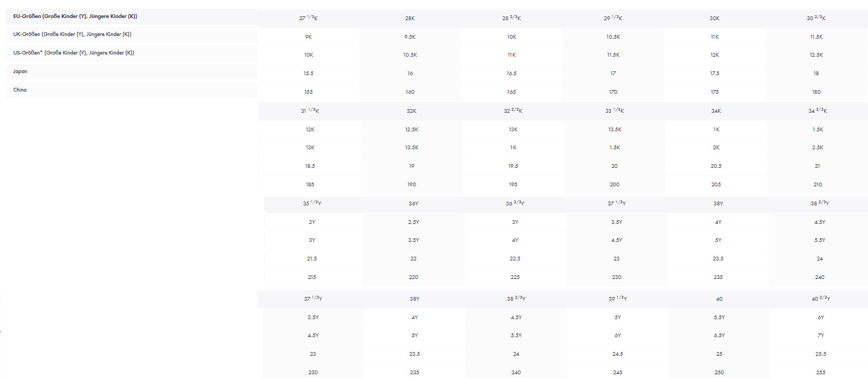Click the 32K EU size header cell

(412, 111)
